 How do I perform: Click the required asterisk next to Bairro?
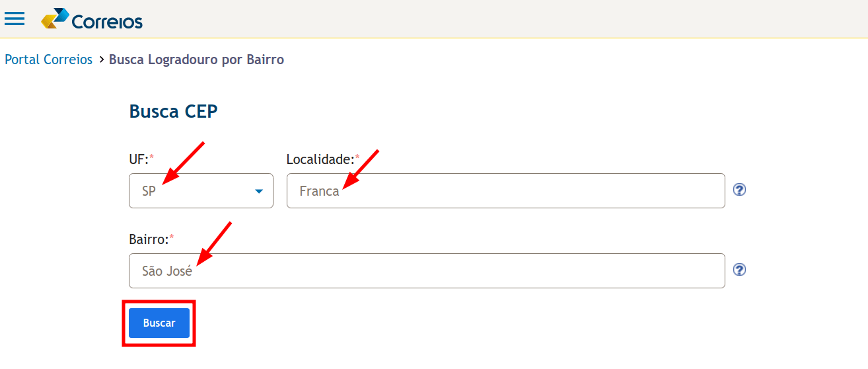172,237
